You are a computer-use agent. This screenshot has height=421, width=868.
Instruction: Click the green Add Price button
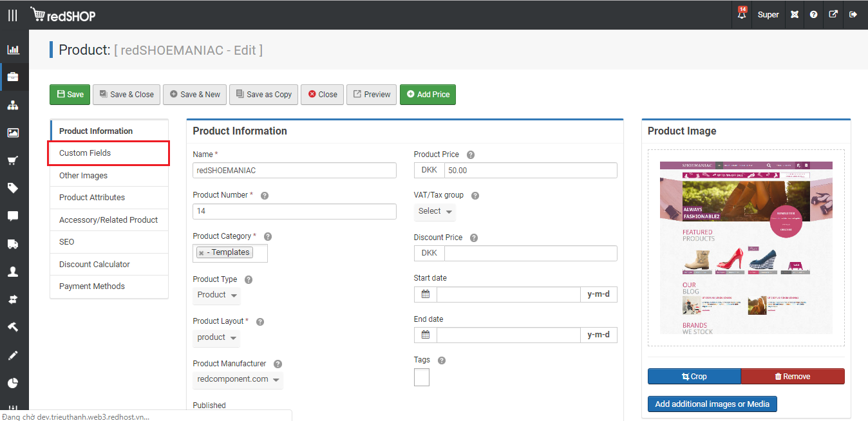pos(428,94)
